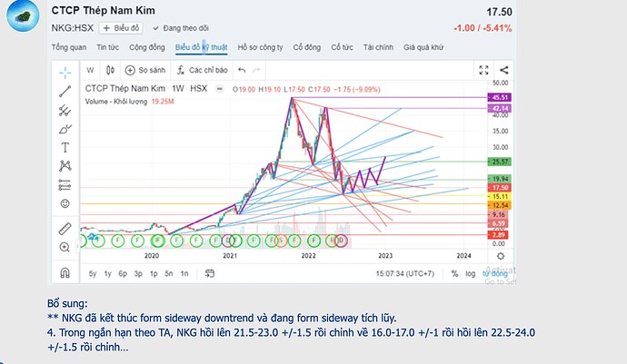
Task: Open chart settings gear icon
Action: click(501, 256)
